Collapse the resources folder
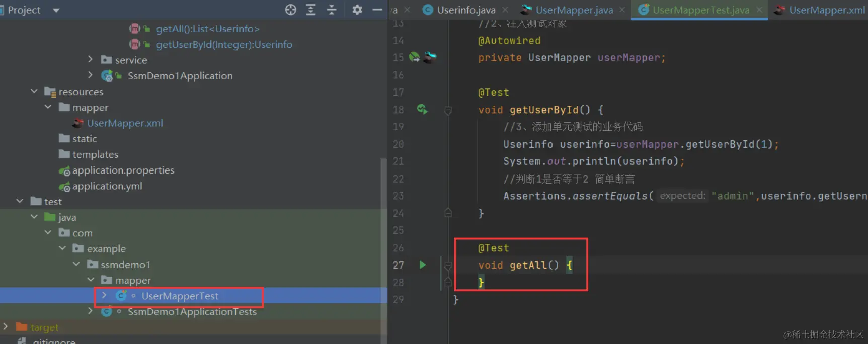 click(x=34, y=91)
